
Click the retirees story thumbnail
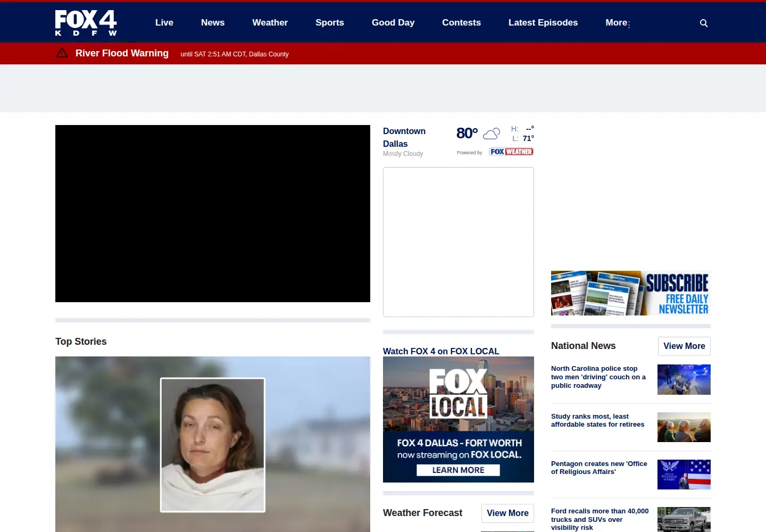coord(684,427)
